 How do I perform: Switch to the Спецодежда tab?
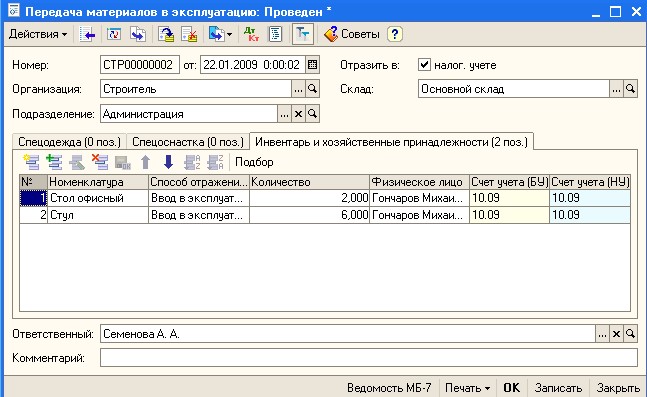point(69,142)
